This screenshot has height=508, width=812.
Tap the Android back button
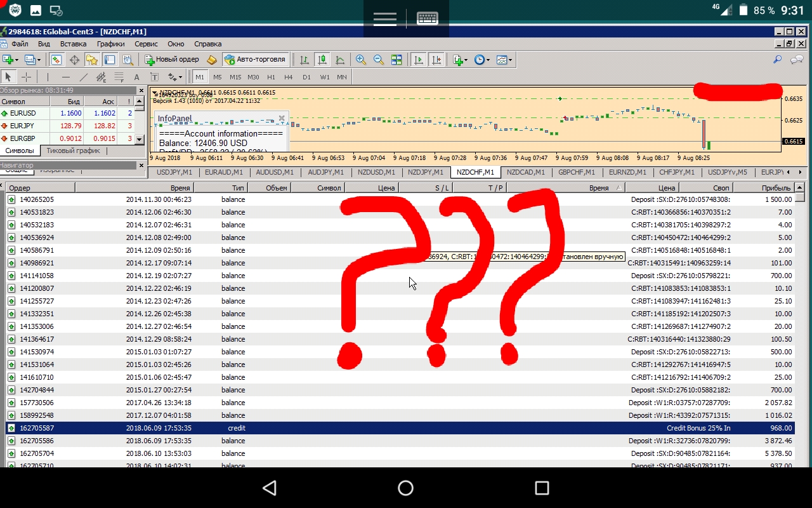click(x=270, y=488)
